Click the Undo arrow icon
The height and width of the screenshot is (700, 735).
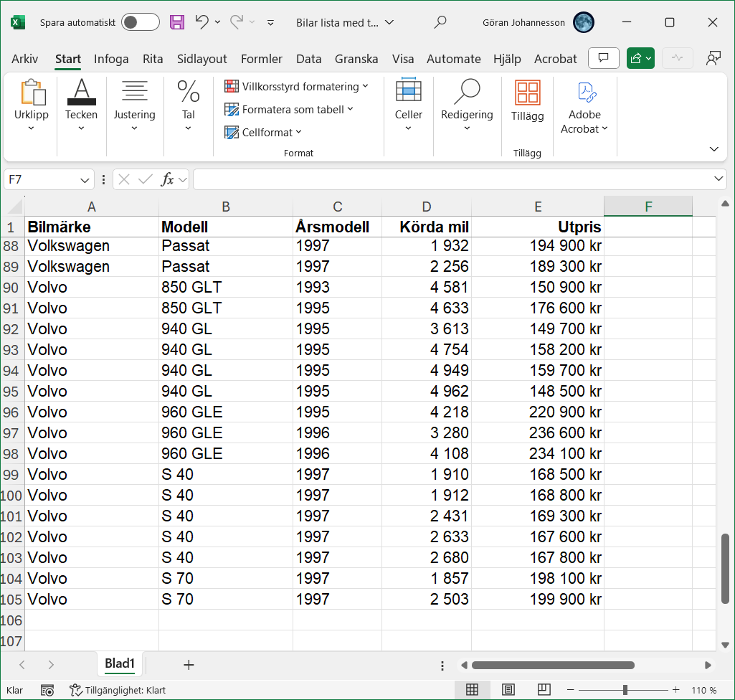click(202, 22)
